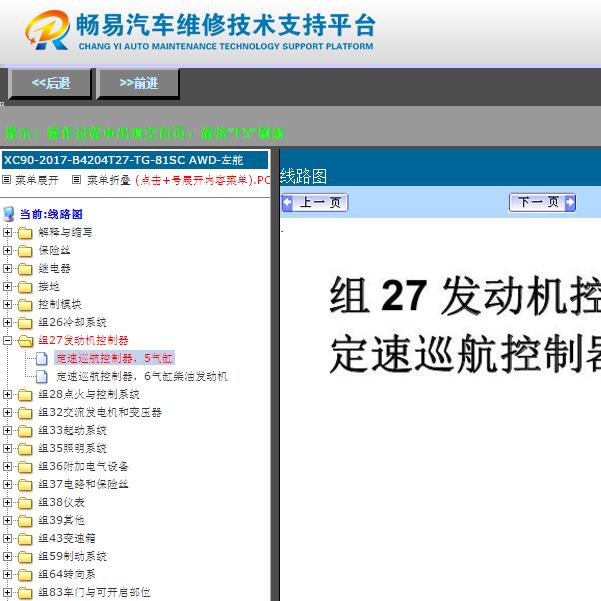
Task: Expand the 组26冷却系统 folder
Action: tap(7, 322)
